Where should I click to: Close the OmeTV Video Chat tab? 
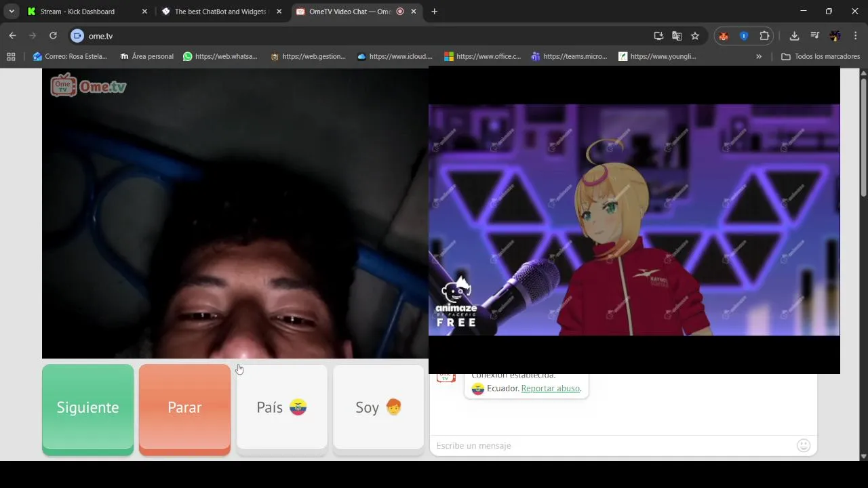414,12
